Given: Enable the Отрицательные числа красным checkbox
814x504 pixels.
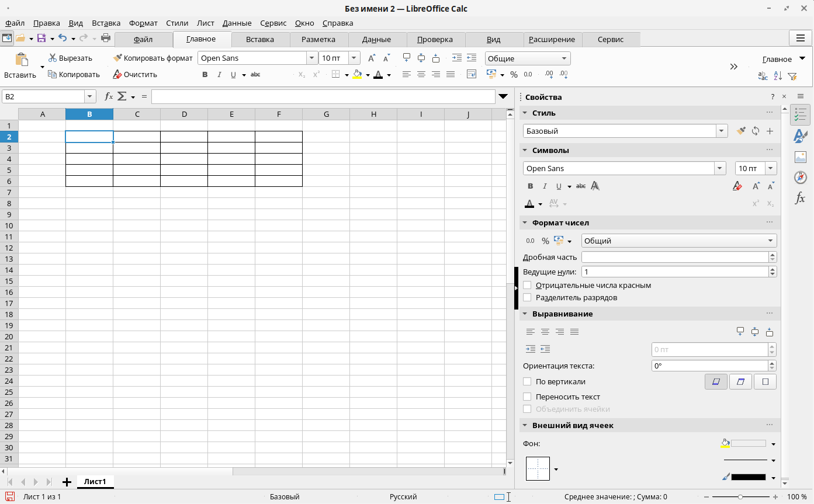Looking at the screenshot, I should pyautogui.click(x=527, y=286).
